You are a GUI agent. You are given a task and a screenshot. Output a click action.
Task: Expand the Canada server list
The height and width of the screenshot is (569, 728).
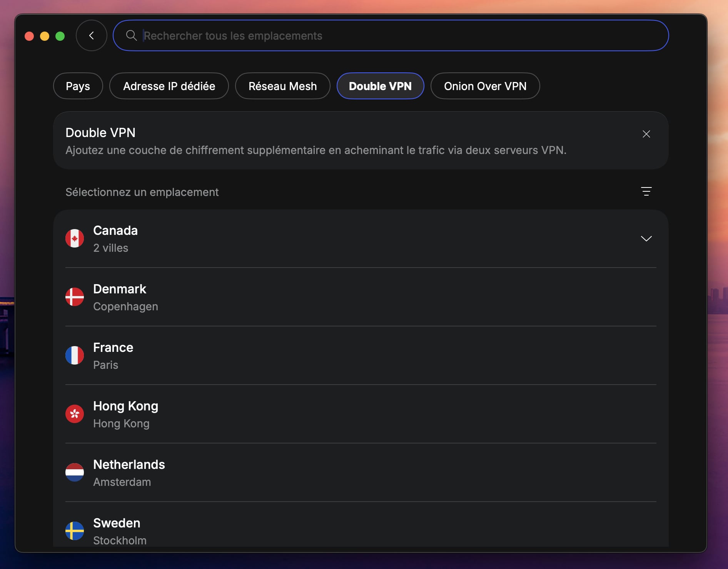pos(646,238)
